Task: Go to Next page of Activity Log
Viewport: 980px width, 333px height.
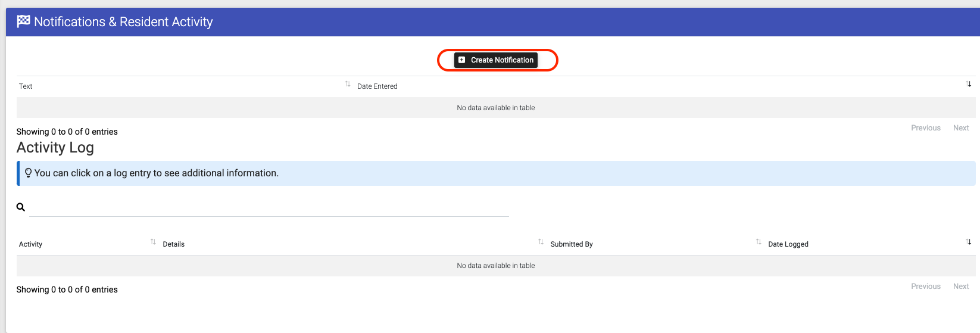Action: [x=961, y=287]
